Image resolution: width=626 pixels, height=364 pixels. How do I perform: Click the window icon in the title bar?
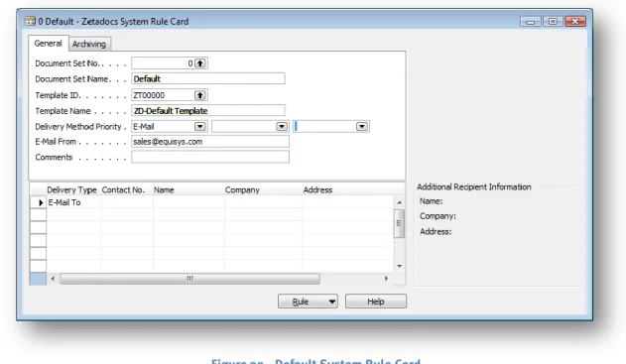30,21
